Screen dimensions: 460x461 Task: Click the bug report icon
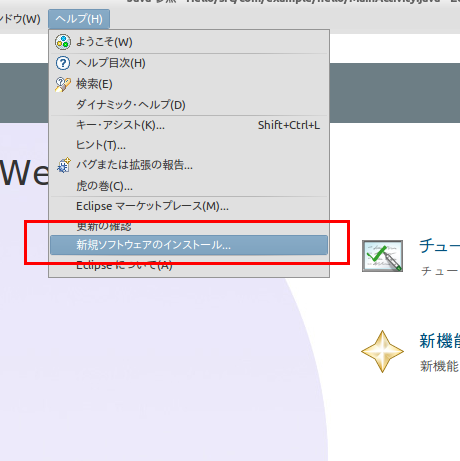tap(63, 165)
